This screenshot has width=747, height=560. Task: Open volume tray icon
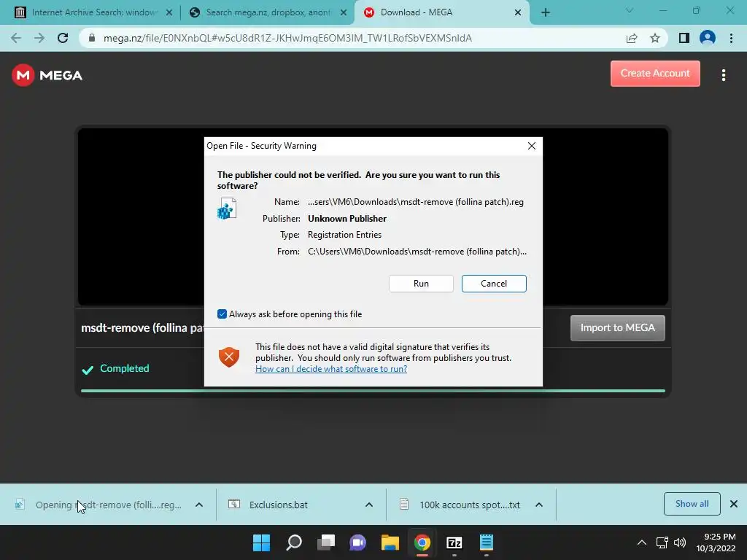coord(680,542)
